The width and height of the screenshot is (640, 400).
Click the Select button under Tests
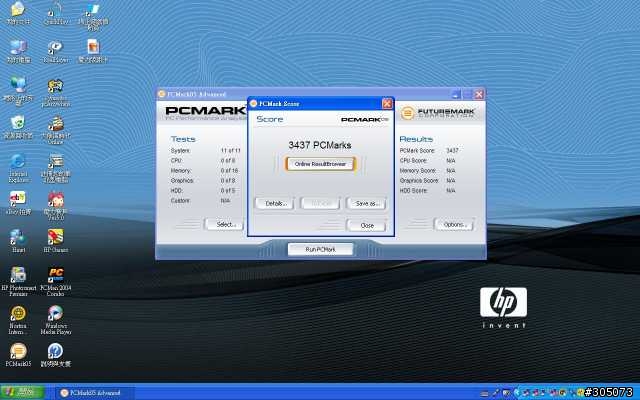click(224, 224)
